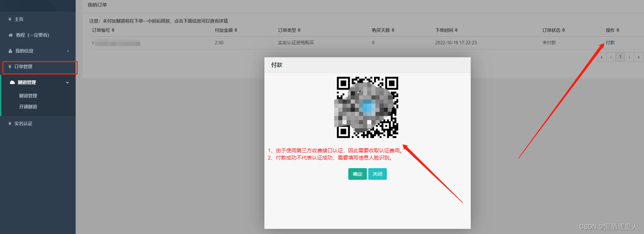Click 确定 in the payment dialog
Viewport: 644px width, 234px height.
[358, 174]
